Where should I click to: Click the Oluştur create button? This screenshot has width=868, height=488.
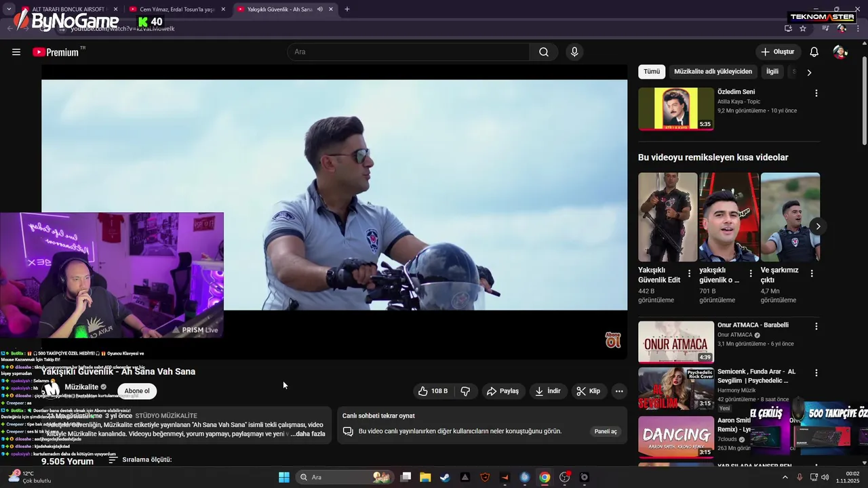coord(778,52)
